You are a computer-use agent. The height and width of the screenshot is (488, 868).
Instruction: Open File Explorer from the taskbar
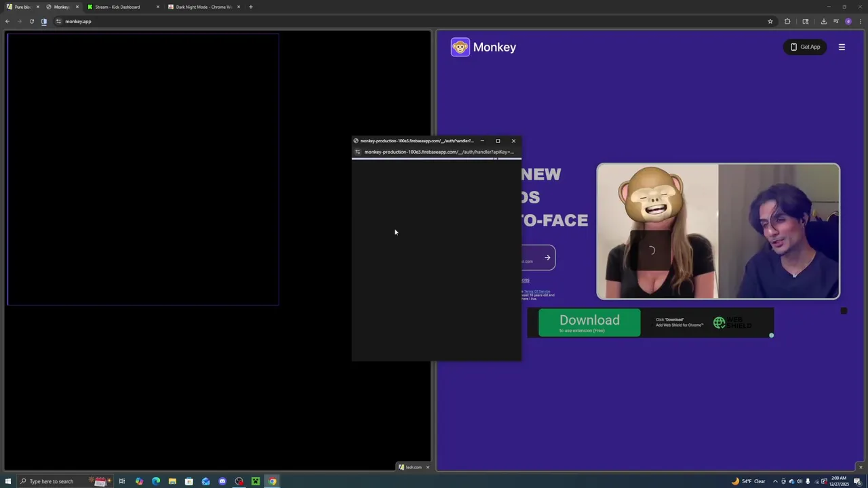tap(172, 481)
